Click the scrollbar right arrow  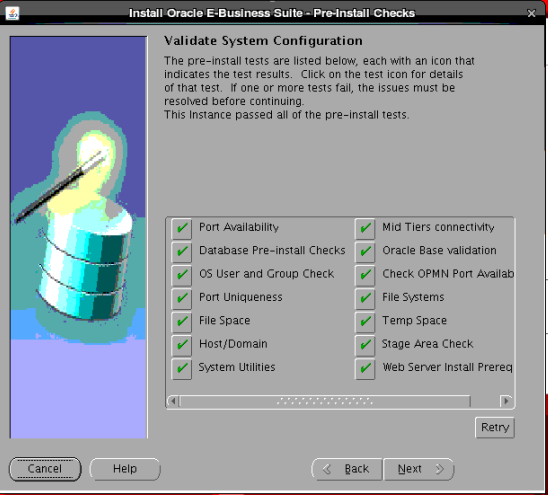506,401
